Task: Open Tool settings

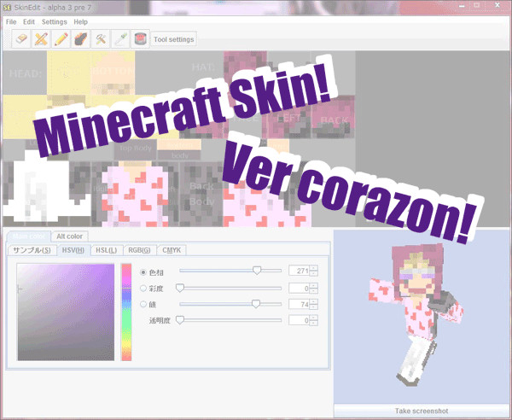Action: click(x=174, y=39)
